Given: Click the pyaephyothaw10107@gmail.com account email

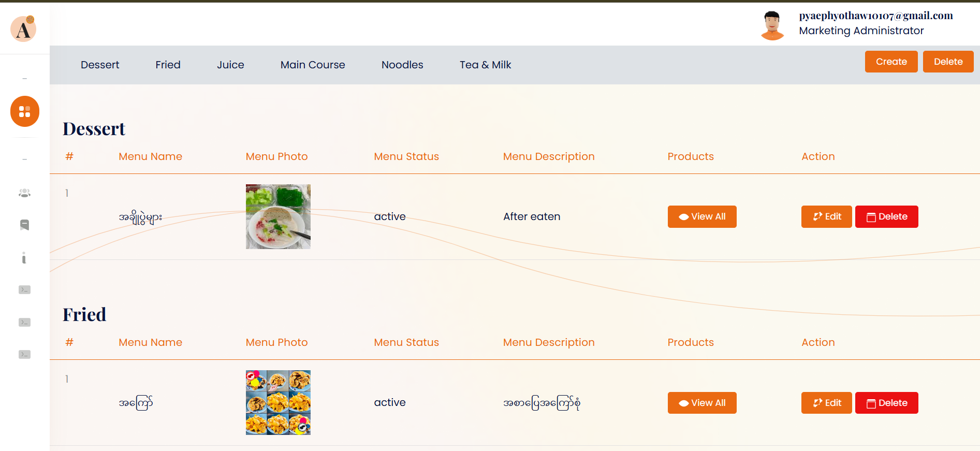Looking at the screenshot, I should pyautogui.click(x=876, y=16).
